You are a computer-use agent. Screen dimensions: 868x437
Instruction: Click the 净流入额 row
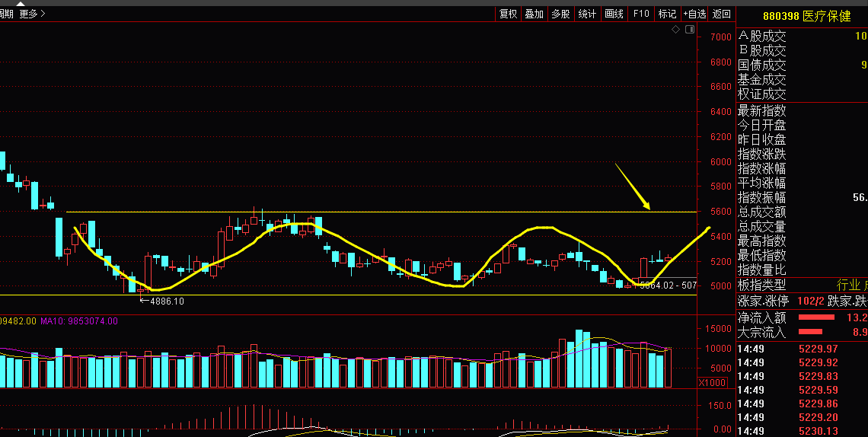(802, 317)
